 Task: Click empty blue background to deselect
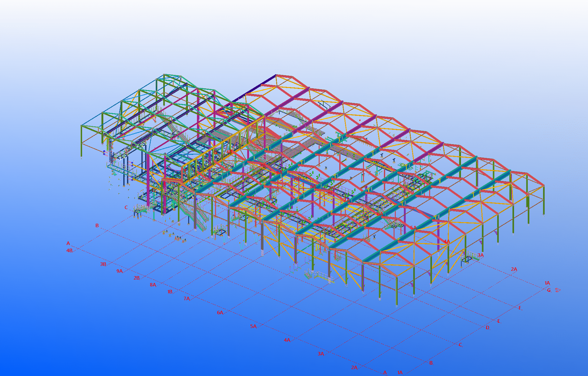(x=94, y=328)
